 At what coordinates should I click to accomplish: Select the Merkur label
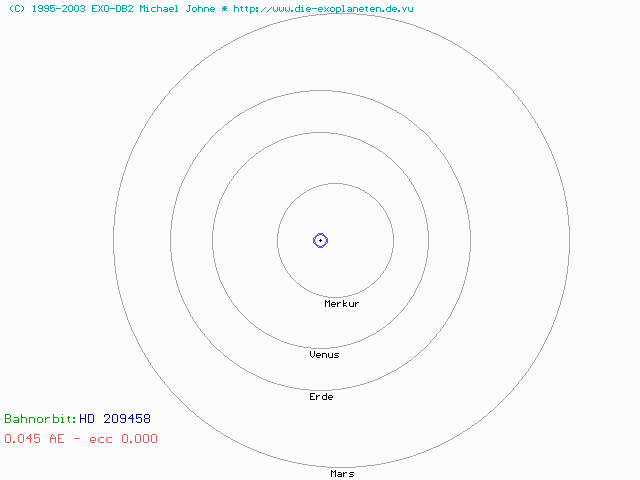pyautogui.click(x=341, y=303)
